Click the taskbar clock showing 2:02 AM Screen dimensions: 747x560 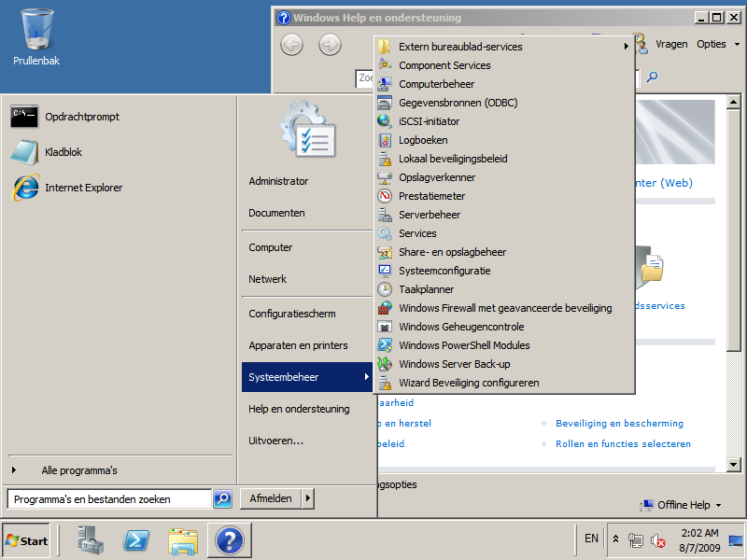(x=699, y=540)
